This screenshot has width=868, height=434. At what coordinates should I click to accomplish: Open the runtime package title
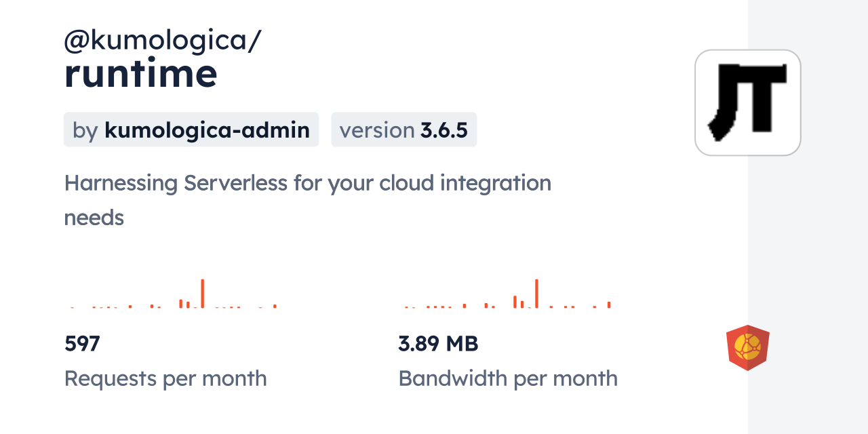(x=140, y=73)
